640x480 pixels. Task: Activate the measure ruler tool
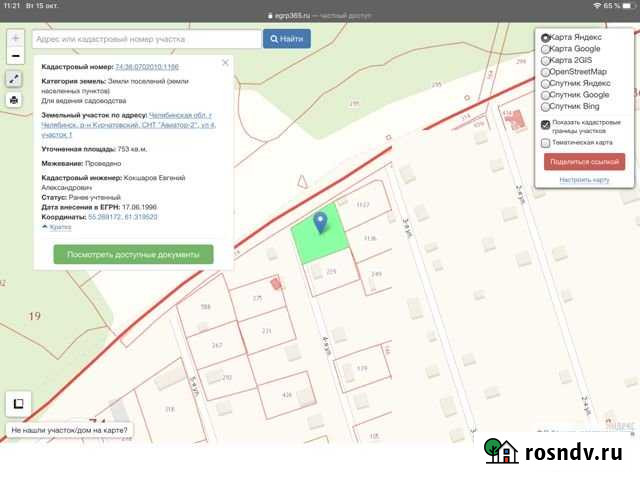14,79
